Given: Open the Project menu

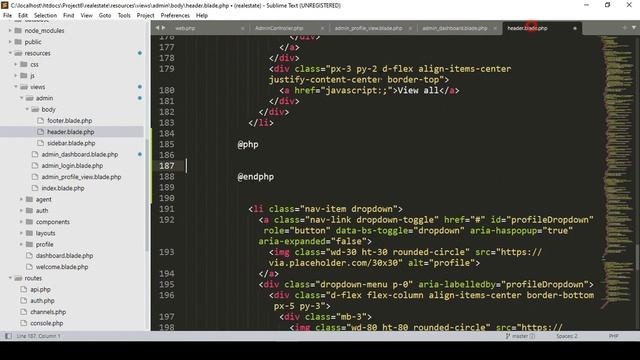Looking at the screenshot, I should [145, 16].
